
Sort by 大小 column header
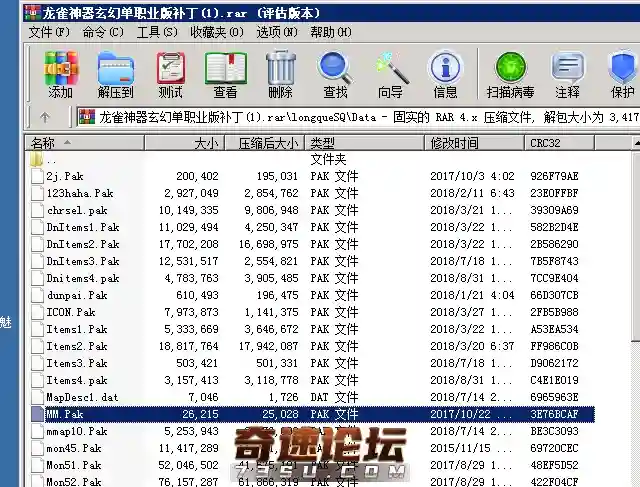pos(184,143)
